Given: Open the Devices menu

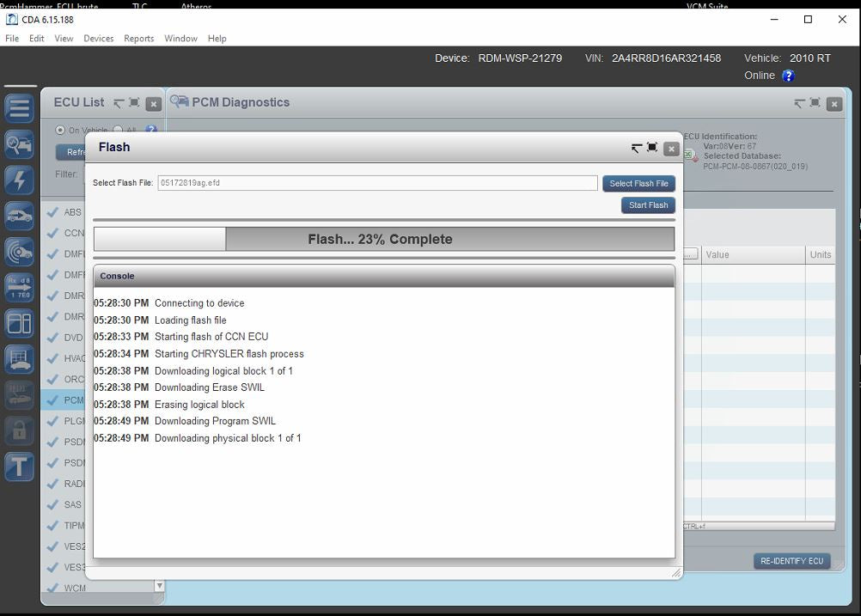Looking at the screenshot, I should pos(98,39).
